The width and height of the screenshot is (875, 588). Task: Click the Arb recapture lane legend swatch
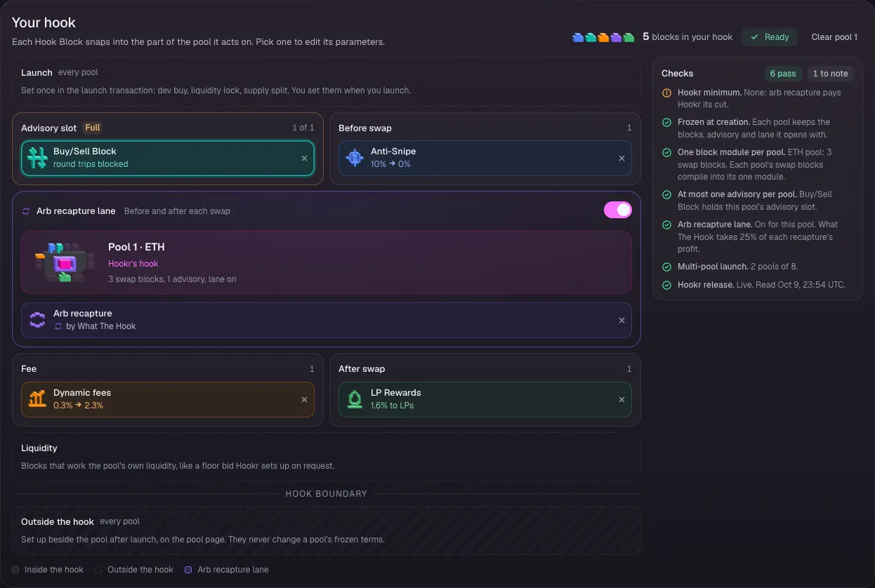pos(188,570)
